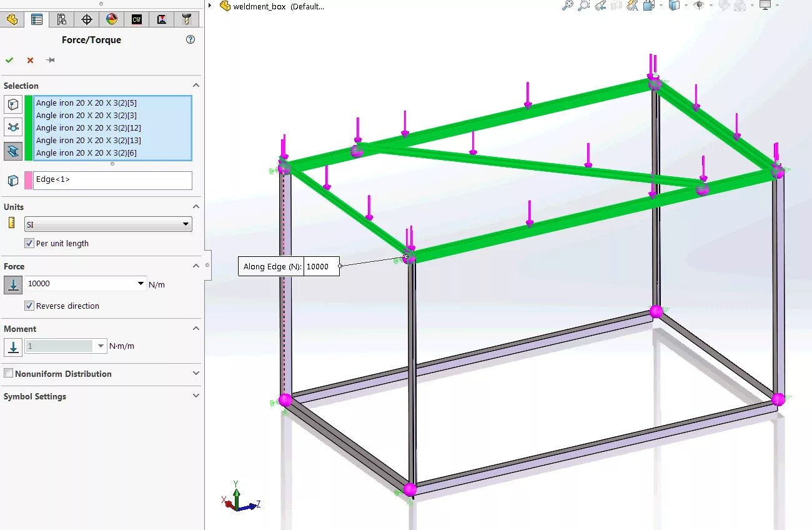Click the force value field 10000
Image resolution: width=812 pixels, height=530 pixels.
pyautogui.click(x=80, y=284)
